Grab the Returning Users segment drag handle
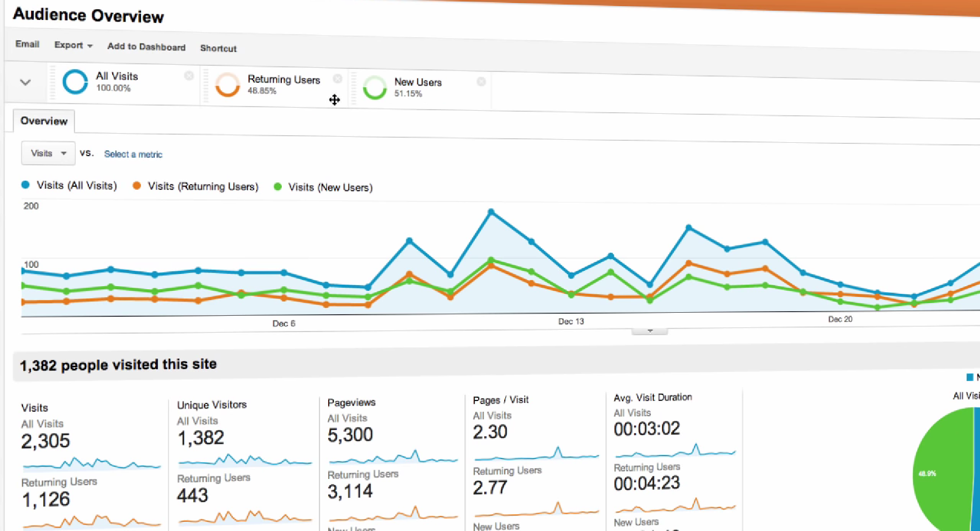This screenshot has height=531, width=980. [206, 85]
